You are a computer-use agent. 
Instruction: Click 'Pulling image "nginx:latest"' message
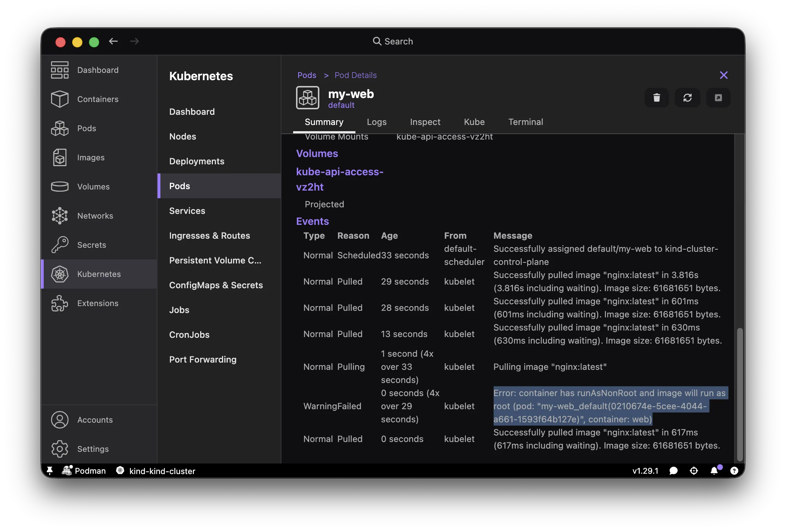(x=550, y=367)
